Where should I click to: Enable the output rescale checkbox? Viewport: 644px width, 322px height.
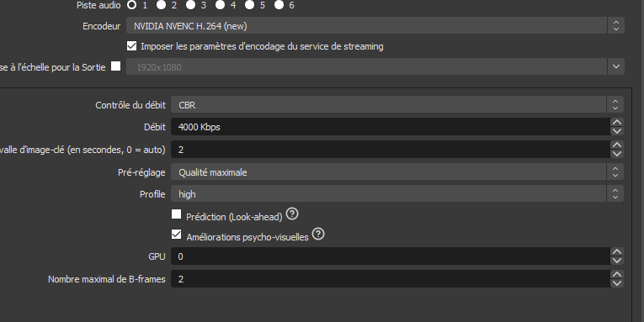116,66
